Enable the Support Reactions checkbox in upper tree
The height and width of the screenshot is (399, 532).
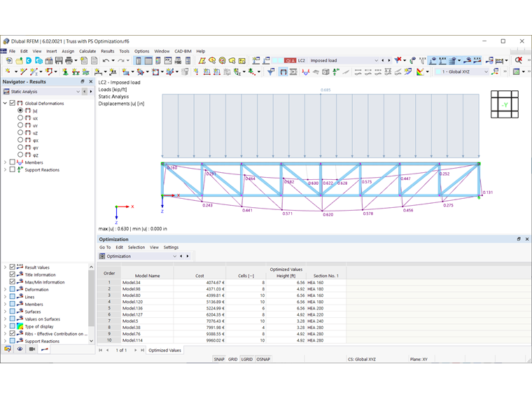[x=13, y=169]
